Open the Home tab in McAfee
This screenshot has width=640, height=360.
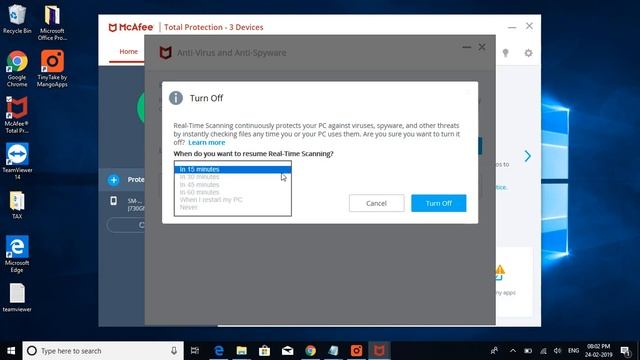point(128,51)
